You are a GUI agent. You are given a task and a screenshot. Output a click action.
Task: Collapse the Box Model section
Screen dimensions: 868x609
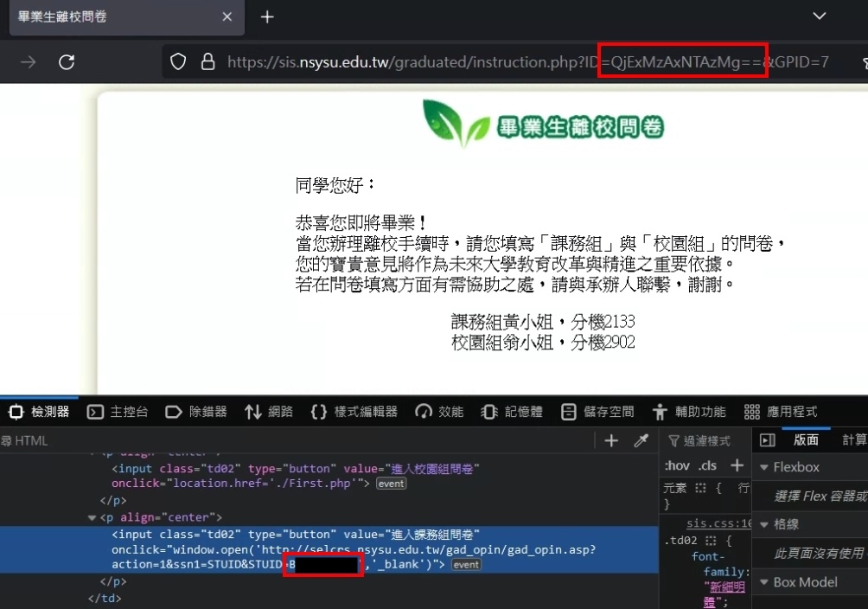tap(764, 582)
